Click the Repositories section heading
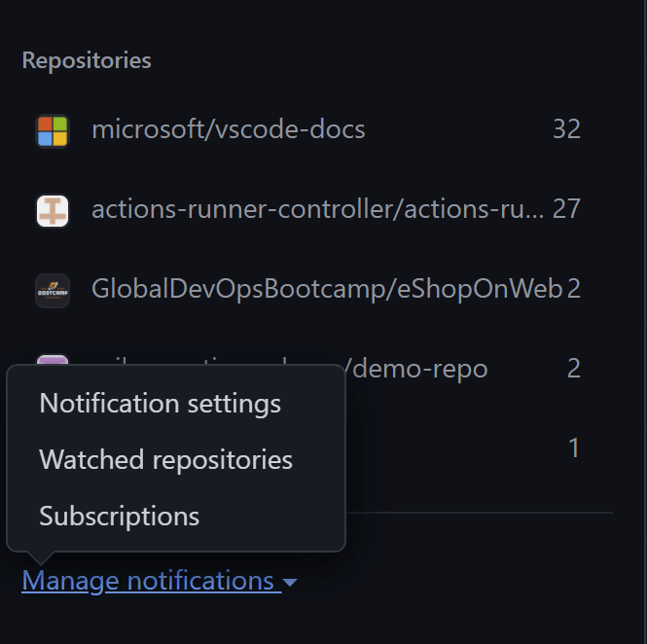The height and width of the screenshot is (644, 647). [x=87, y=60]
